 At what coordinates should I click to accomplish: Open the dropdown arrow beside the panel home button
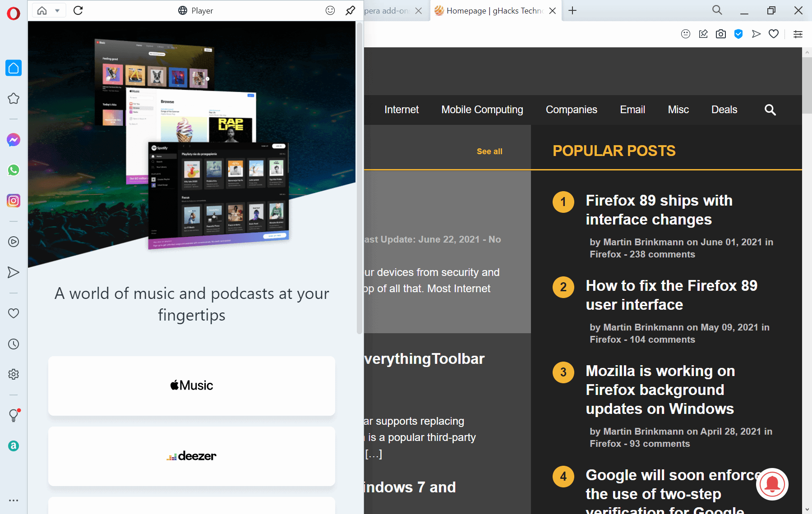(57, 10)
